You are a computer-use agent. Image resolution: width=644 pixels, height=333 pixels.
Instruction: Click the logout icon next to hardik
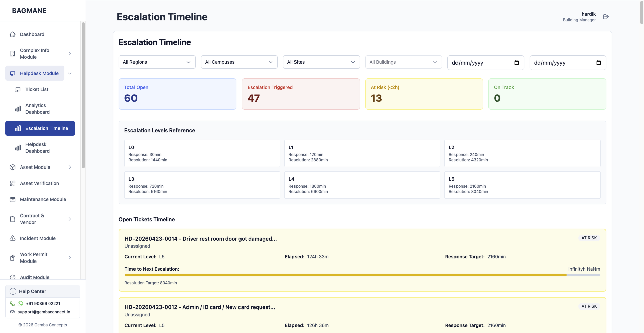click(606, 17)
